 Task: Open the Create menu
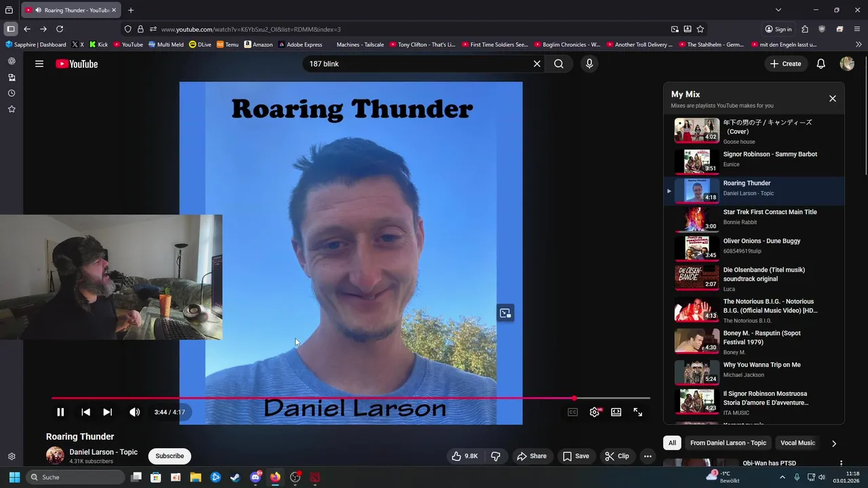pyautogui.click(x=786, y=64)
